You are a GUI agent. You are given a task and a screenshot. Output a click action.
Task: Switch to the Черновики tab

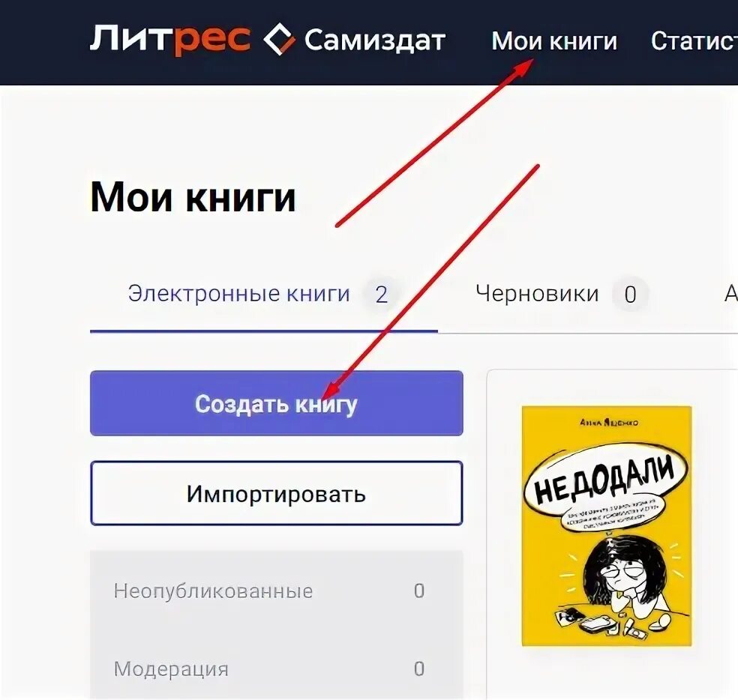click(537, 294)
